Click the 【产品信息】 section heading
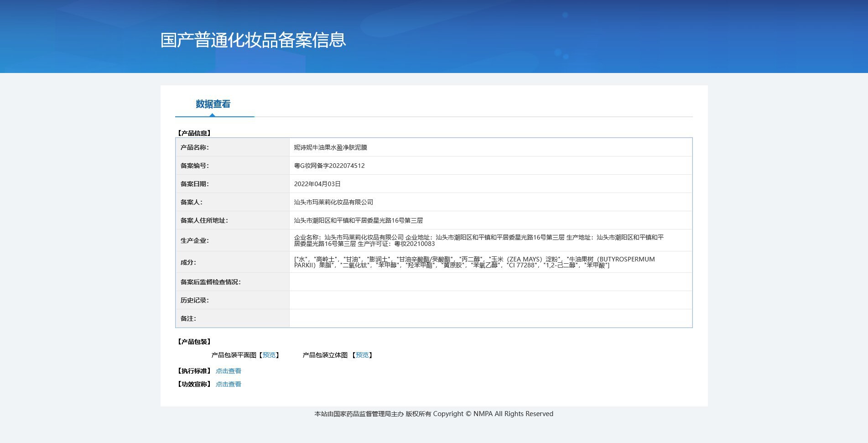The height and width of the screenshot is (443, 868). pyautogui.click(x=194, y=133)
